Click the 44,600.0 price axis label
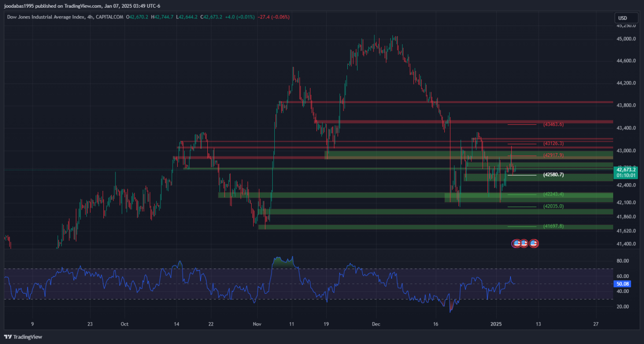This screenshot has width=644, height=344. (x=626, y=61)
